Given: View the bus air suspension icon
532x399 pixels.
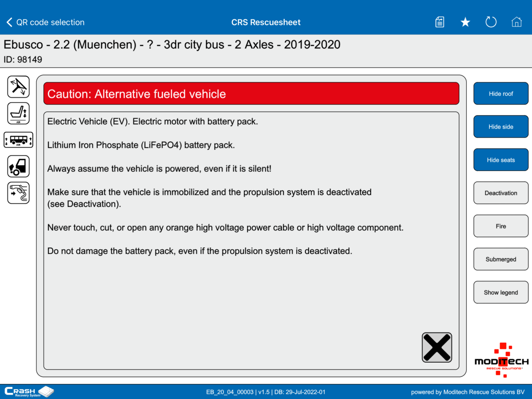Looking at the screenshot, I should (x=18, y=140).
